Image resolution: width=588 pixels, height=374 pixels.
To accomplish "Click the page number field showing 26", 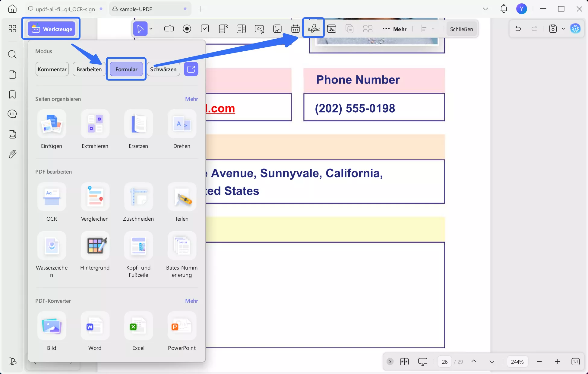I will [x=445, y=362].
